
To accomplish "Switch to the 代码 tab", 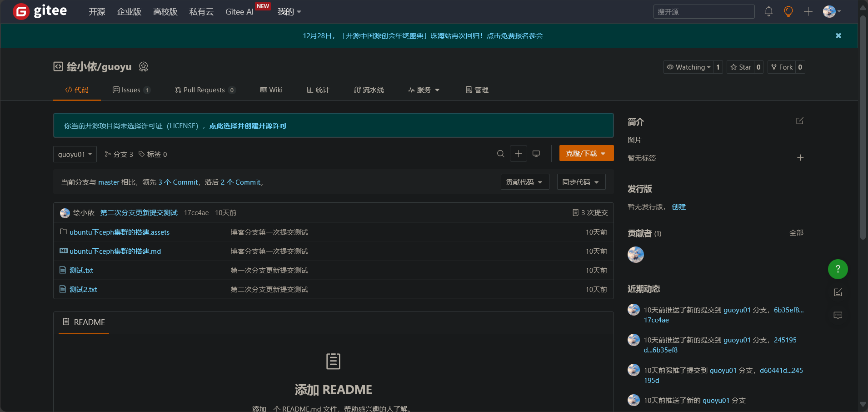I will [x=77, y=90].
